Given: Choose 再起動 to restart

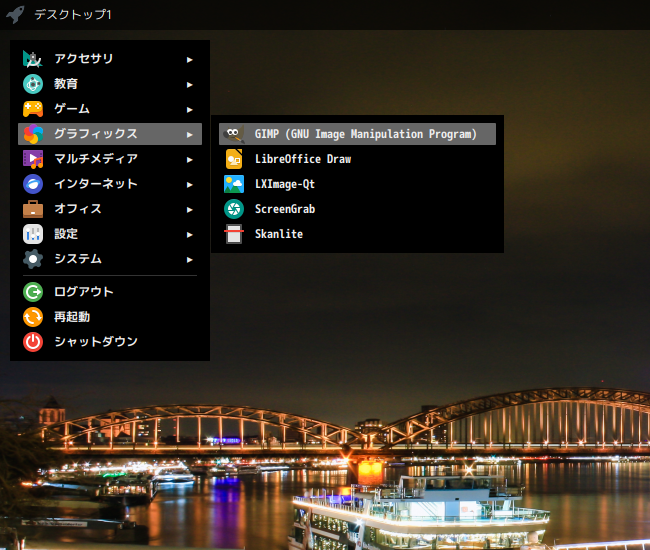Looking at the screenshot, I should tap(110, 317).
